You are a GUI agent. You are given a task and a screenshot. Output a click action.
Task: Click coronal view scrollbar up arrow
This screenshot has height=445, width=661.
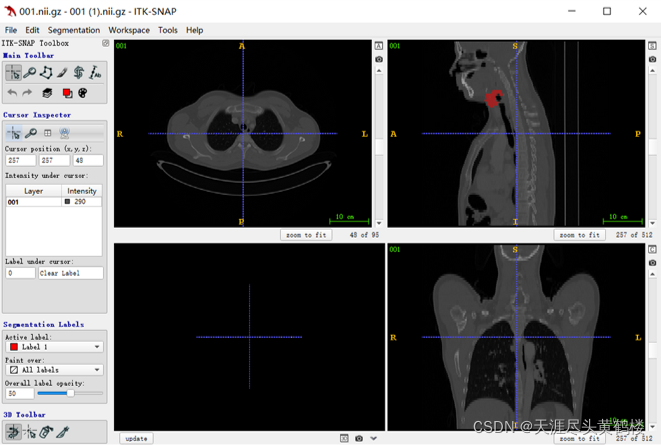click(652, 274)
